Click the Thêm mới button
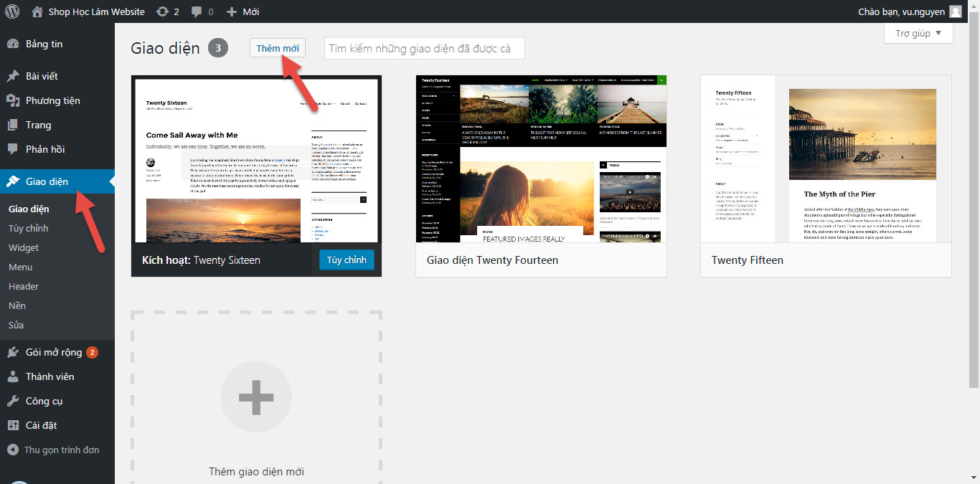 [x=277, y=47]
